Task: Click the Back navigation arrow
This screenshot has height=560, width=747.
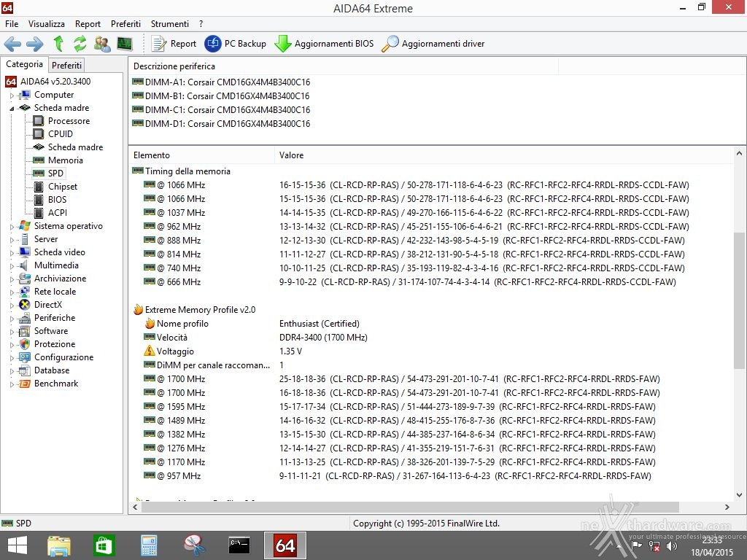Action: pos(12,44)
